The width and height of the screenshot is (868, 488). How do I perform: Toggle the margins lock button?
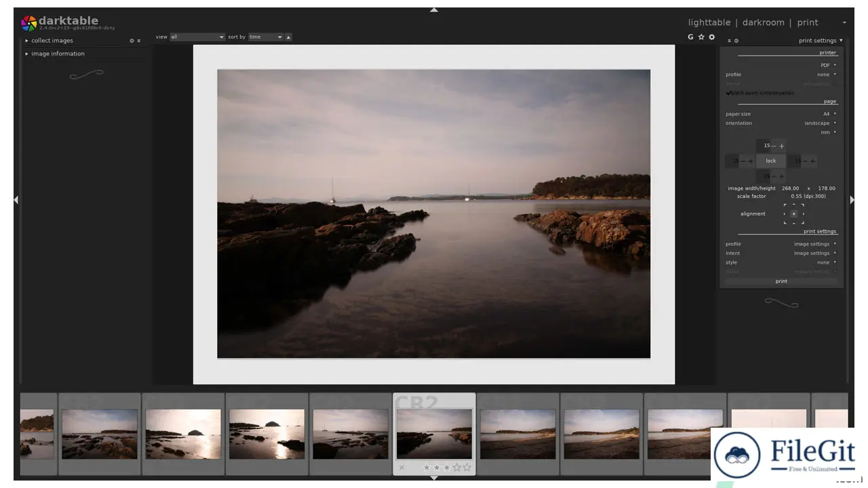coord(771,161)
